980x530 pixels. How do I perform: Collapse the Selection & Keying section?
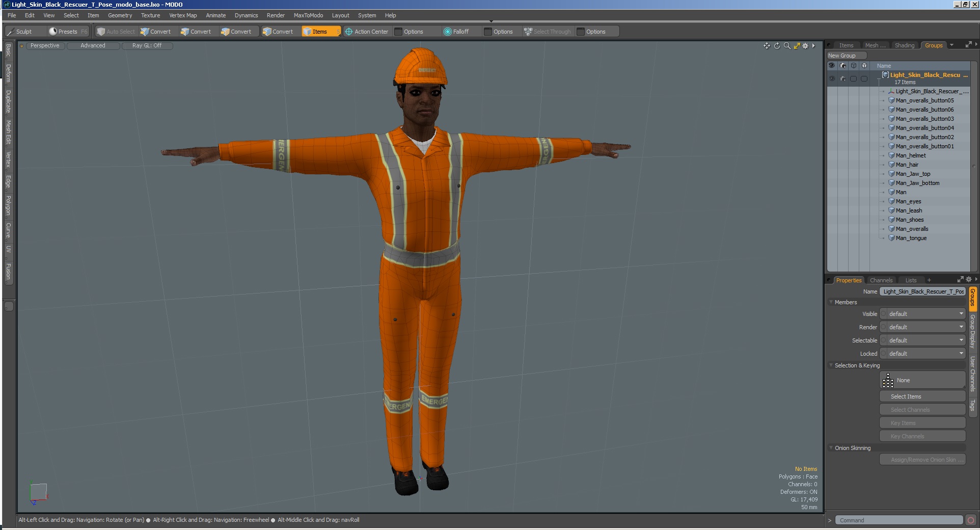[831, 365]
